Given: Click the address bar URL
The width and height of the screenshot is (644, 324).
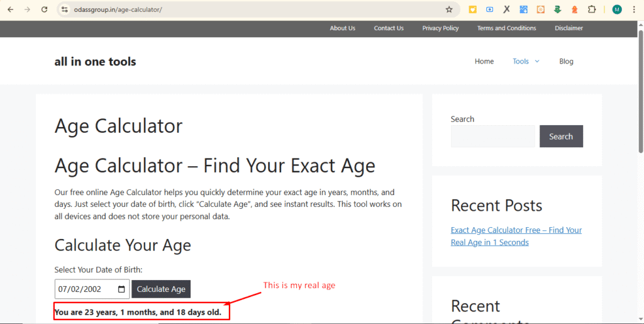Looking at the screenshot, I should click(x=118, y=9).
